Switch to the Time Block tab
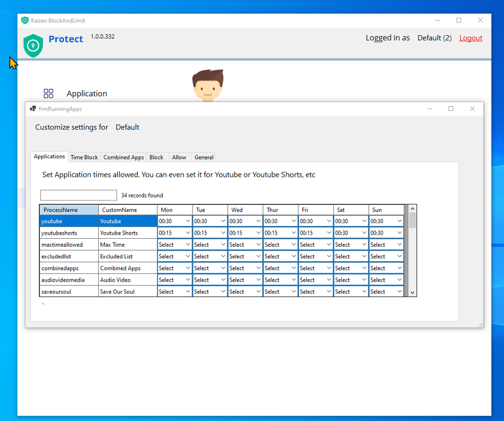 point(84,157)
